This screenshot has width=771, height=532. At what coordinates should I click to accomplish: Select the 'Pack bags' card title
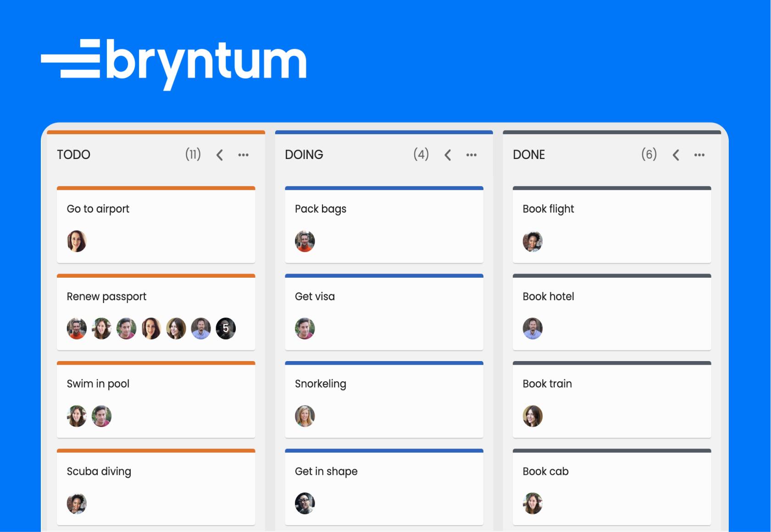pos(321,209)
